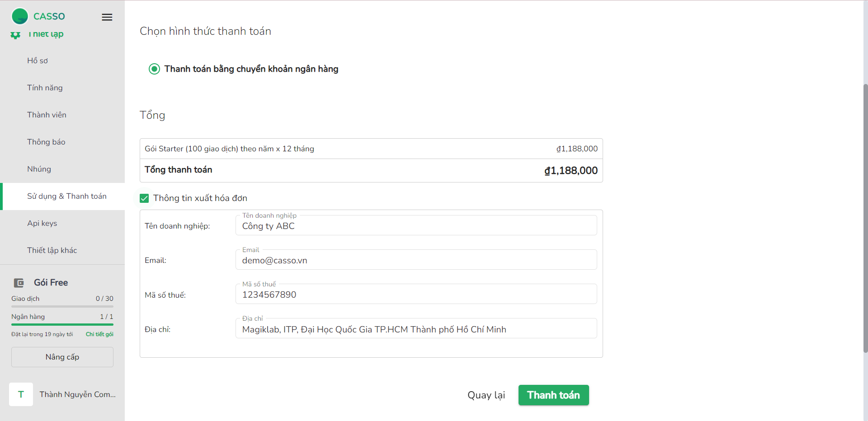
Task: Click the CASSO logo icon
Action: 20,16
